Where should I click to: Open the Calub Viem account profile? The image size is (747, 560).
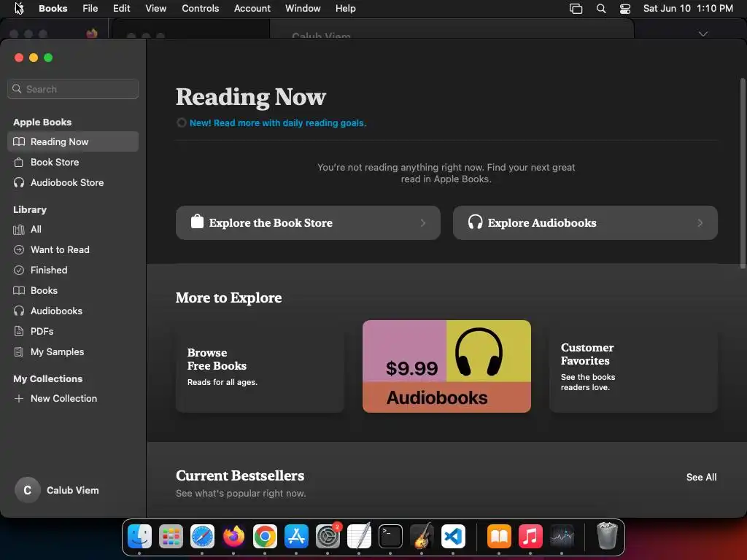point(57,490)
